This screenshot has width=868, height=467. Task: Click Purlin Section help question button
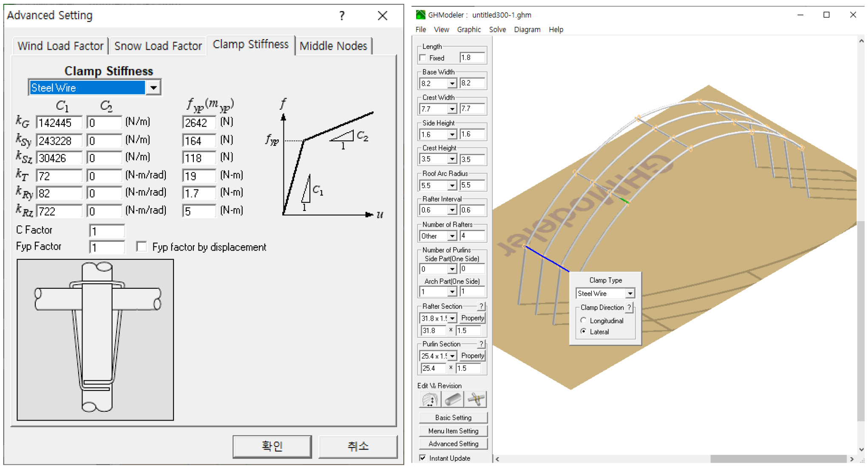[481, 344]
